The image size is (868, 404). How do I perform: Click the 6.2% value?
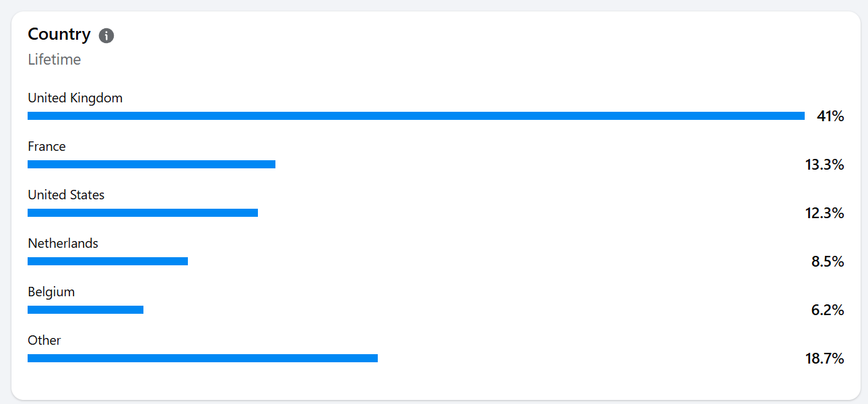coord(828,310)
